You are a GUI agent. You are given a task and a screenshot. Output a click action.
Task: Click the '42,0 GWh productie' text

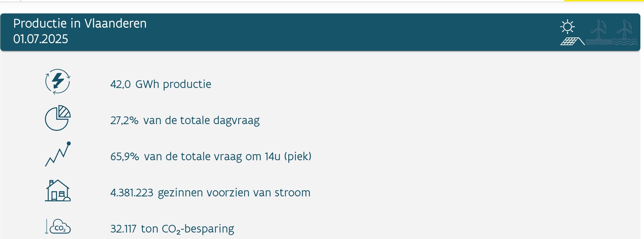[161, 84]
